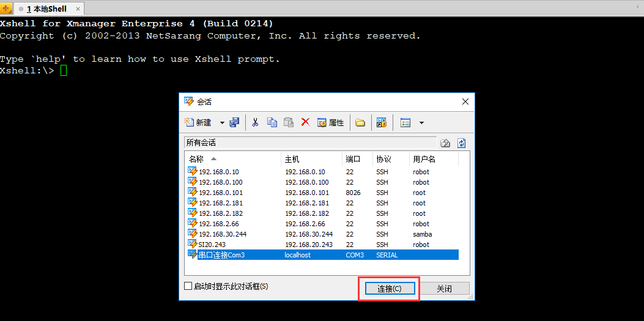Click the list view mode icon

(405, 122)
